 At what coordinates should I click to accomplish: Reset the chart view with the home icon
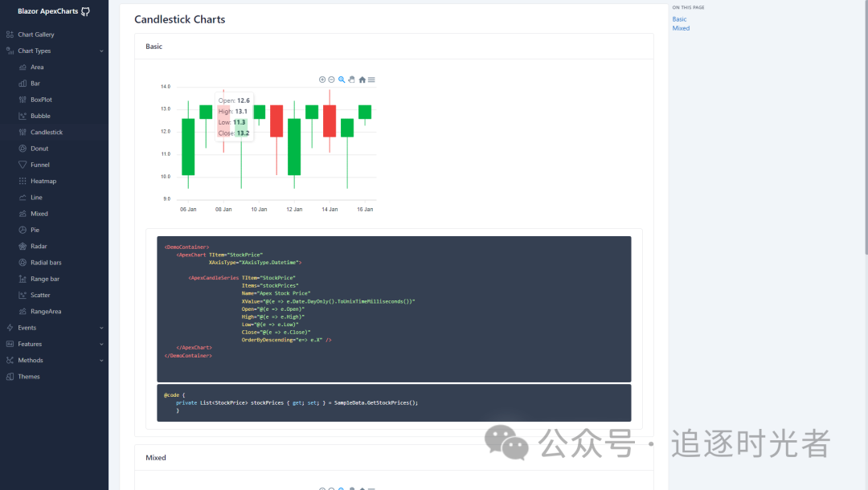362,80
